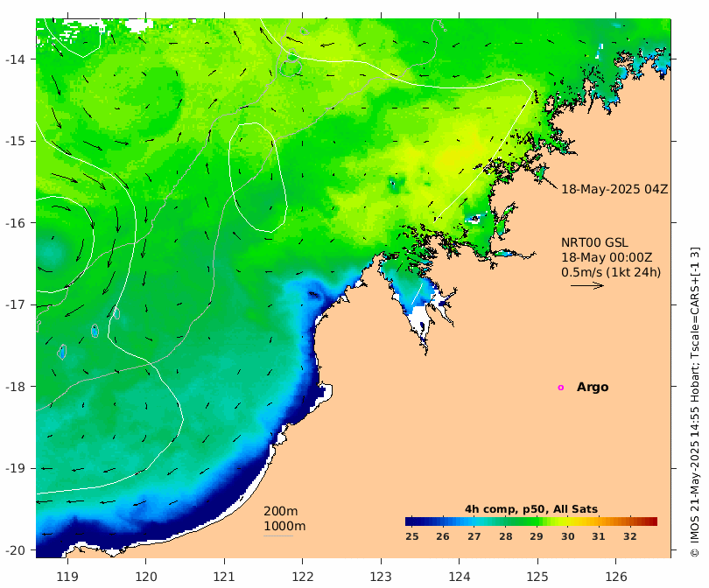This screenshot has width=709, height=588.
Task: Click the longitude axis label 121
Action: [x=224, y=577]
